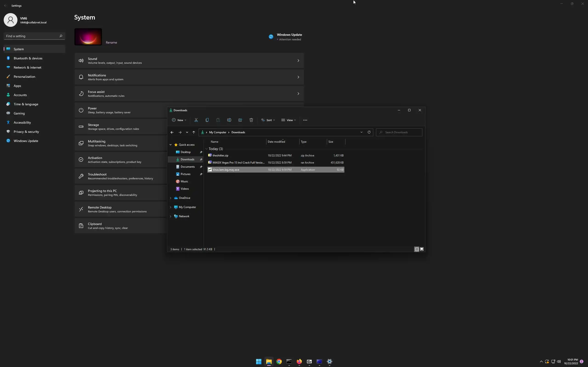Click the Delete trash icon in toolbar
The height and width of the screenshot is (367, 588).
tap(251, 120)
